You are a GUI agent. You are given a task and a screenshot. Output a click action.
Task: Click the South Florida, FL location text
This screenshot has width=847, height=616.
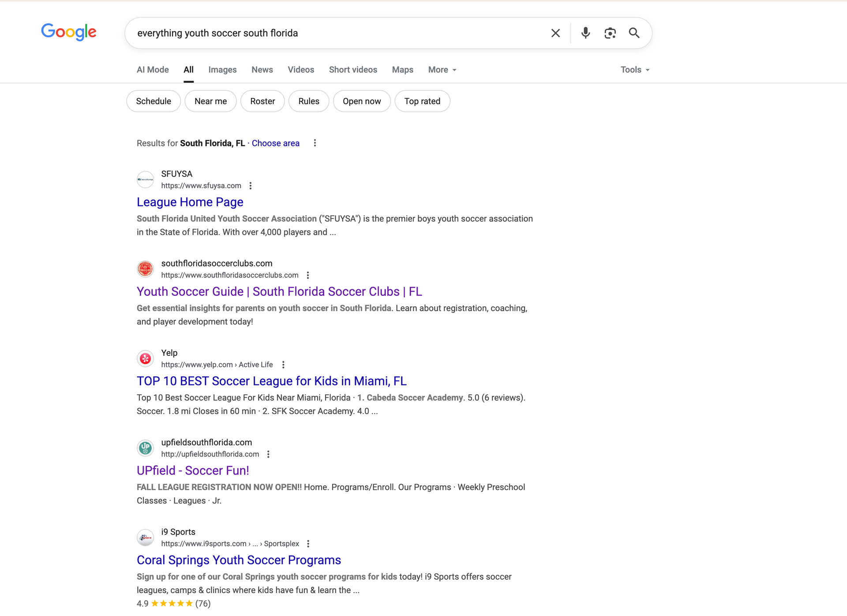[x=212, y=143]
